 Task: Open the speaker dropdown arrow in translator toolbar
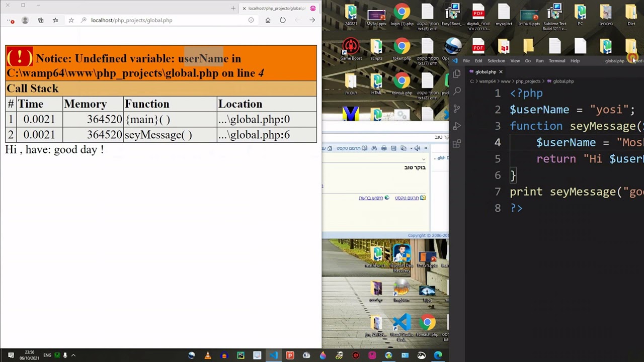[411, 148]
